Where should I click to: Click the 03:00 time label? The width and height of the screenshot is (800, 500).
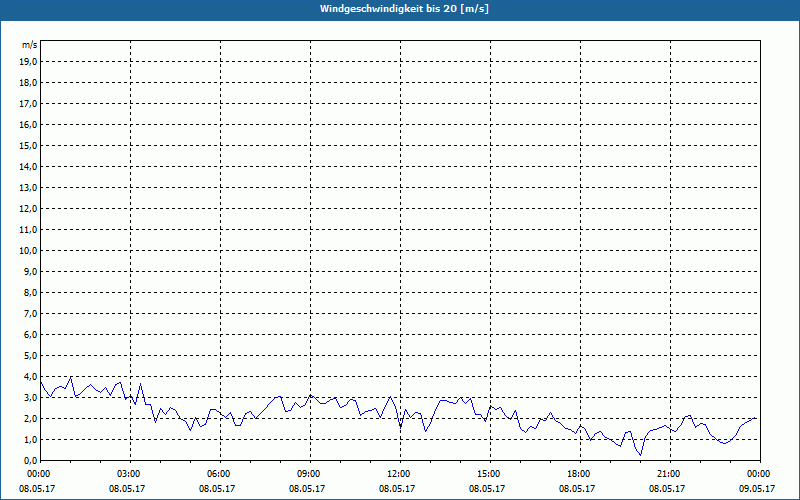click(129, 474)
